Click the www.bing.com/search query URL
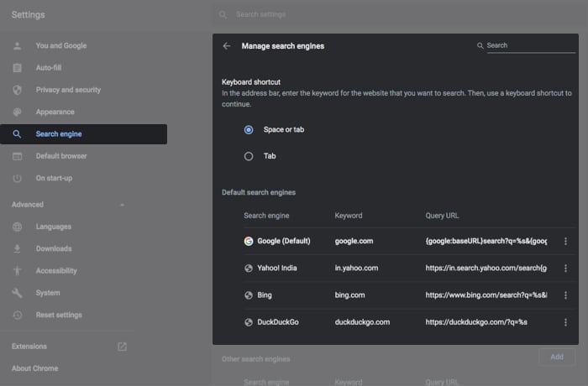Screen dimensions: 588x386 tap(486, 295)
